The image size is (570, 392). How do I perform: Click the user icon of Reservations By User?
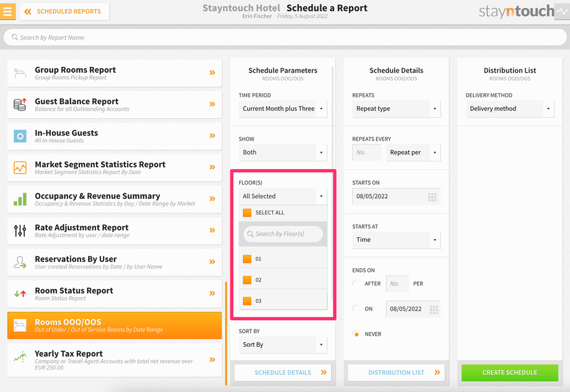coord(20,262)
